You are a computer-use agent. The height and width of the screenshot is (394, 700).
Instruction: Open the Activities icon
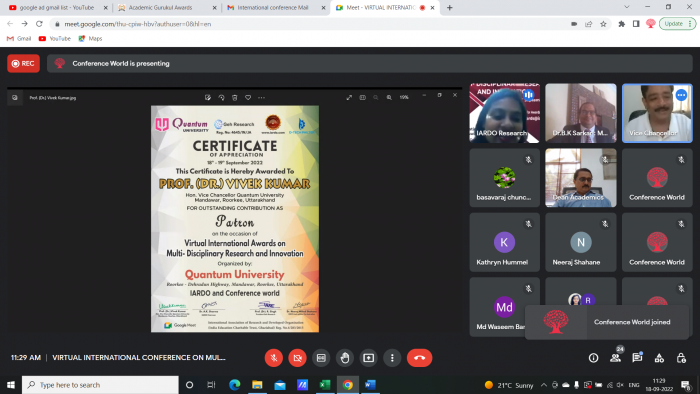659,358
